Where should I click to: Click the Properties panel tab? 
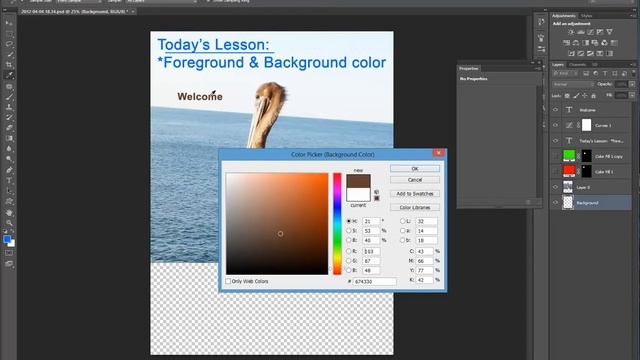[469, 69]
